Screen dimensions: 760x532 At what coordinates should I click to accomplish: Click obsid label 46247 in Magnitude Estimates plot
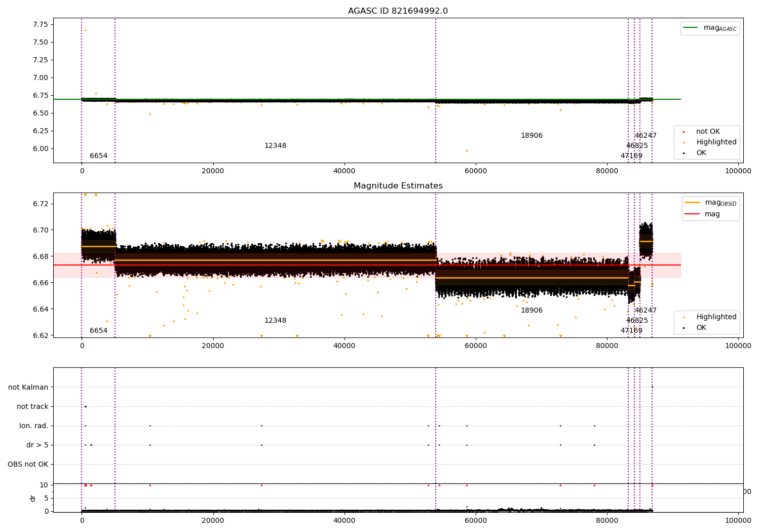click(x=645, y=311)
